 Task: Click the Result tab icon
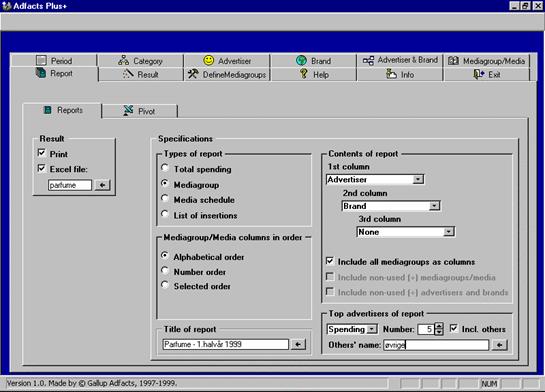coord(128,74)
